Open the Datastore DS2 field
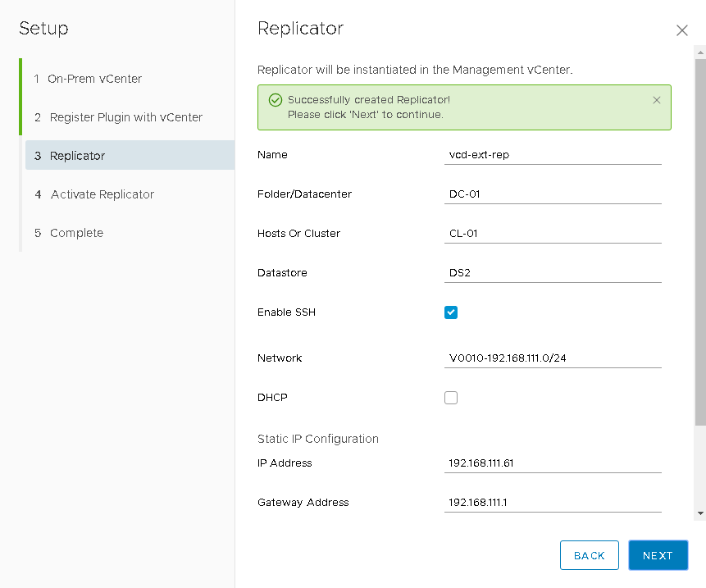Viewport: 706px width, 588px height. (553, 273)
